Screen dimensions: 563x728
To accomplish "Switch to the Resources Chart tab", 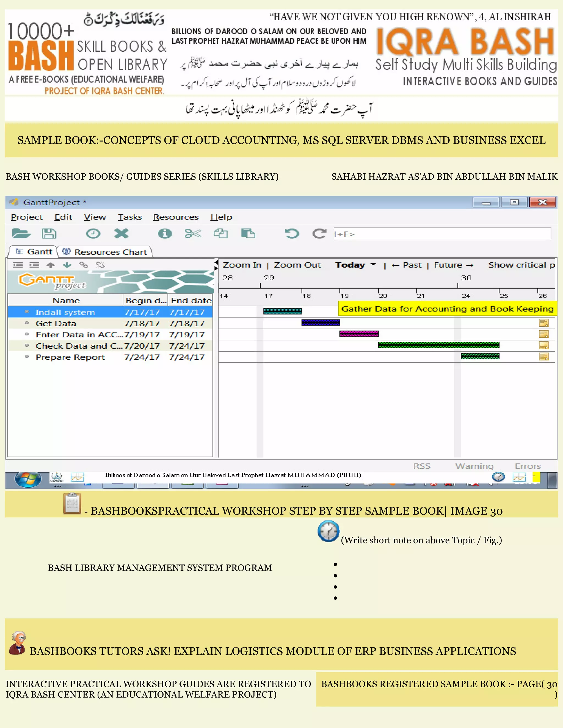I will tap(105, 252).
